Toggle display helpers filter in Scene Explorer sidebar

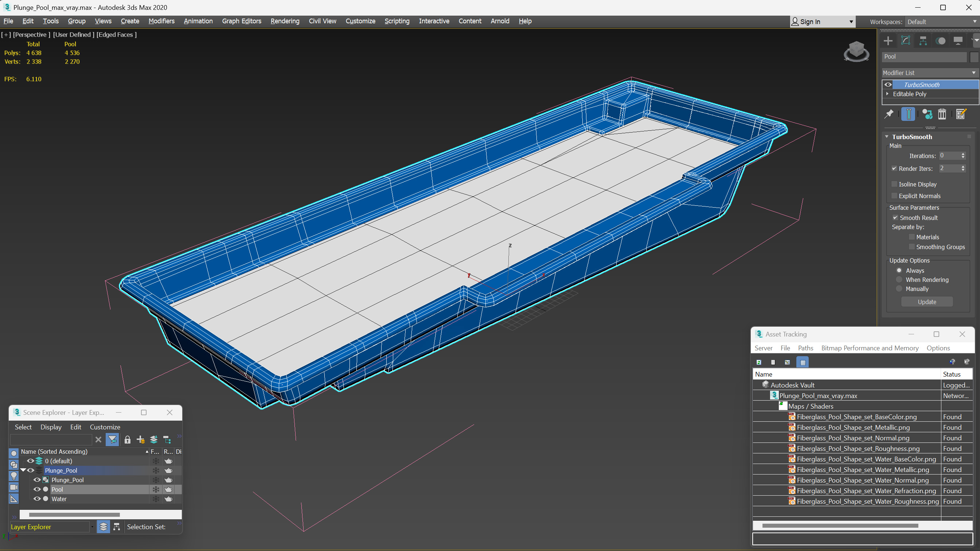[14, 499]
